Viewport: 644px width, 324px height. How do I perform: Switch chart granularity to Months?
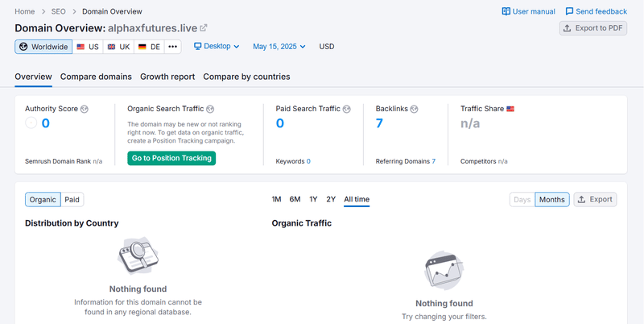click(552, 199)
